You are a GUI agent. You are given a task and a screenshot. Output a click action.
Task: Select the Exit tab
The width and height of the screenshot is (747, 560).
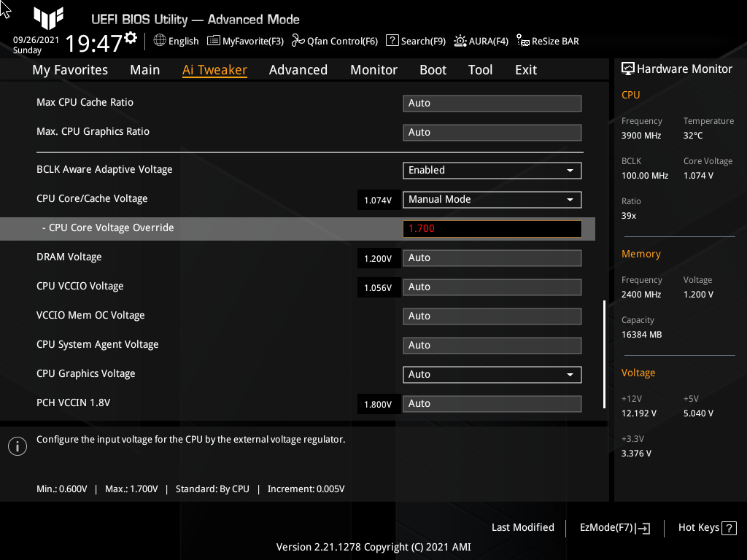[x=525, y=70]
